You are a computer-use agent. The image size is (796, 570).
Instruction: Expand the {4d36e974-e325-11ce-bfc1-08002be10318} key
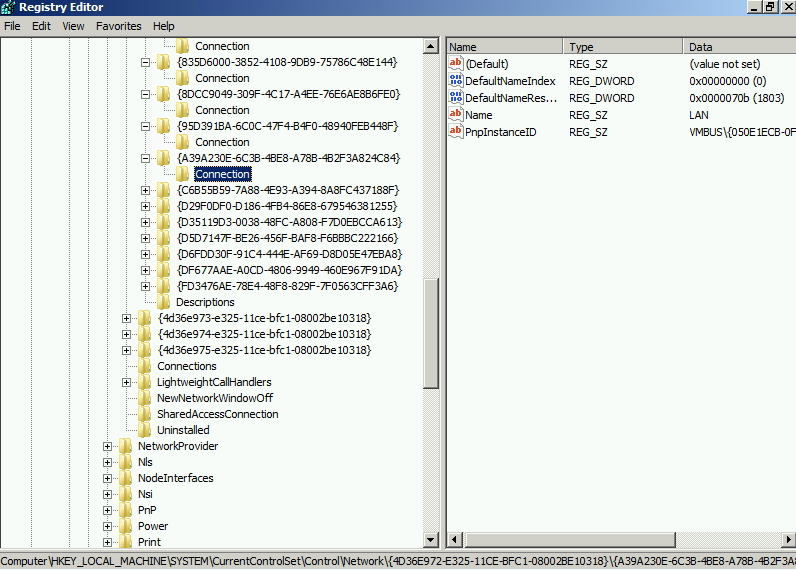point(126,334)
